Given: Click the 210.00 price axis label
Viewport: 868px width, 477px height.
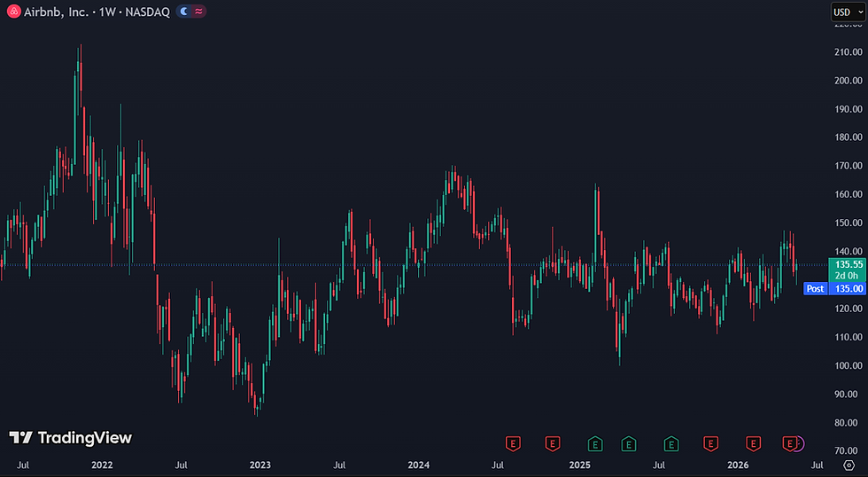Looking at the screenshot, I should (849, 52).
